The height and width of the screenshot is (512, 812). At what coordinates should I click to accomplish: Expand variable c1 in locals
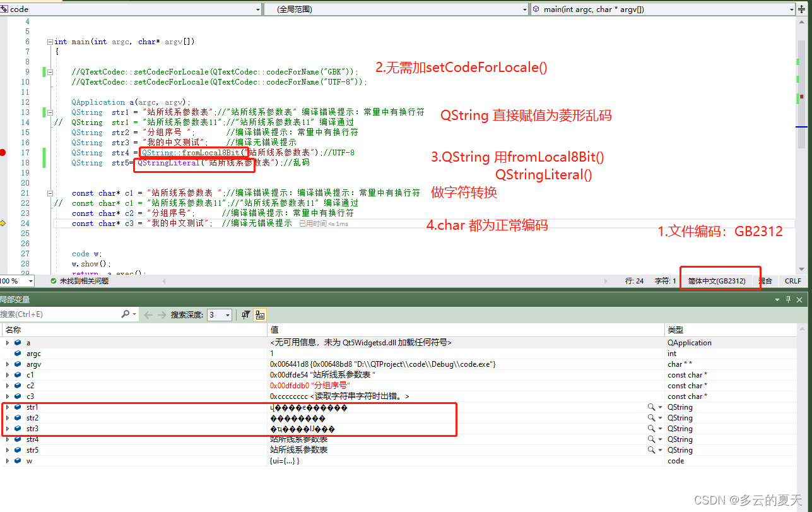point(8,375)
